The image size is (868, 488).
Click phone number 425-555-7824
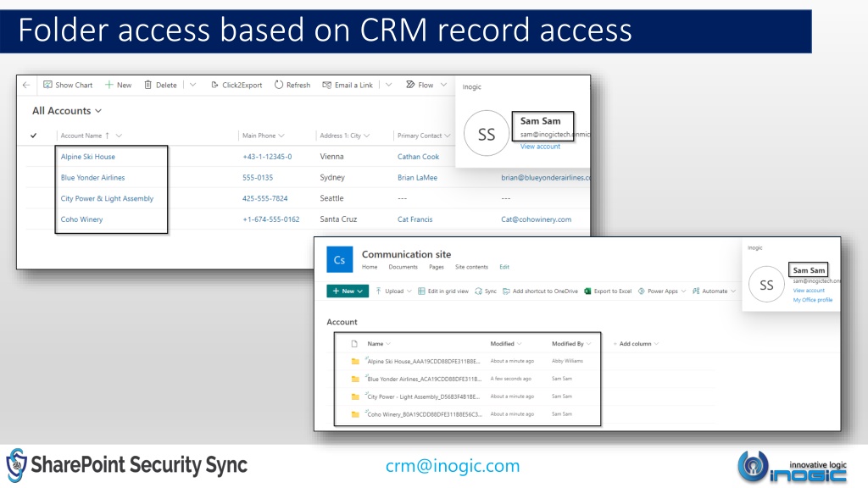[265, 198]
